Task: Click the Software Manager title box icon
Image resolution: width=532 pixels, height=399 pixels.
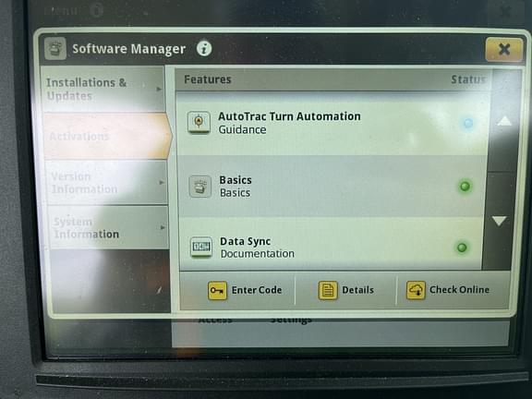Action: click(x=55, y=49)
